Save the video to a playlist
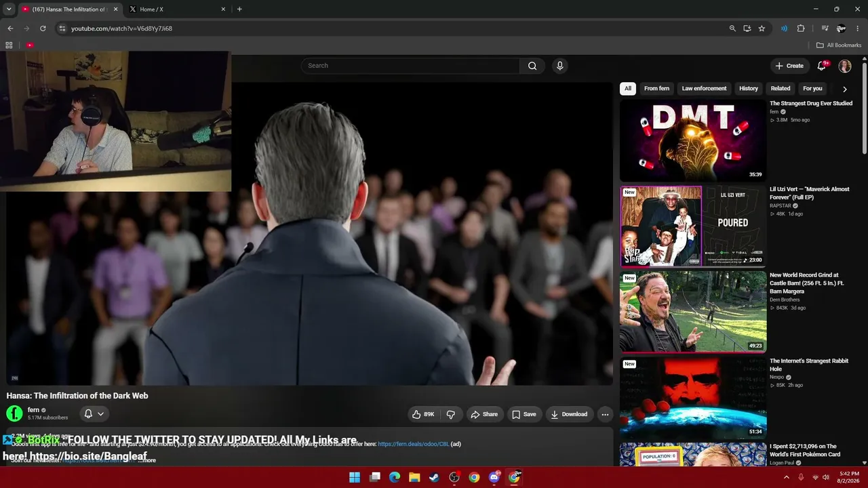868x488 pixels. 524,414
